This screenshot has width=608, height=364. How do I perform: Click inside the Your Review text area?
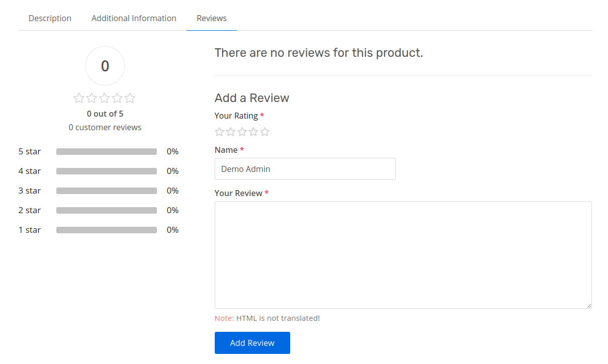(x=402, y=254)
